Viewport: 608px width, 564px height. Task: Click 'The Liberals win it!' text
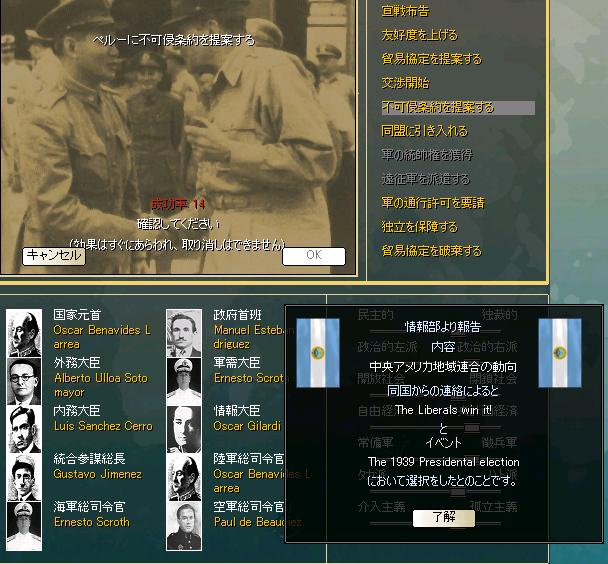pos(443,410)
